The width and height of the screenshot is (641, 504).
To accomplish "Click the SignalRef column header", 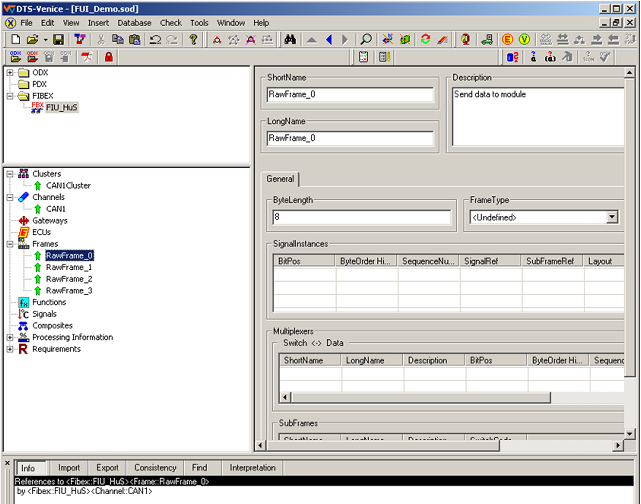I will (490, 261).
